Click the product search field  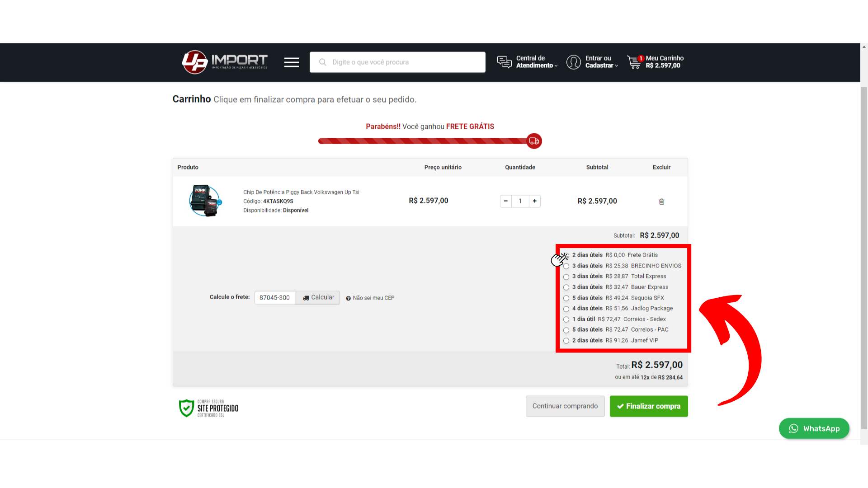pyautogui.click(x=397, y=62)
